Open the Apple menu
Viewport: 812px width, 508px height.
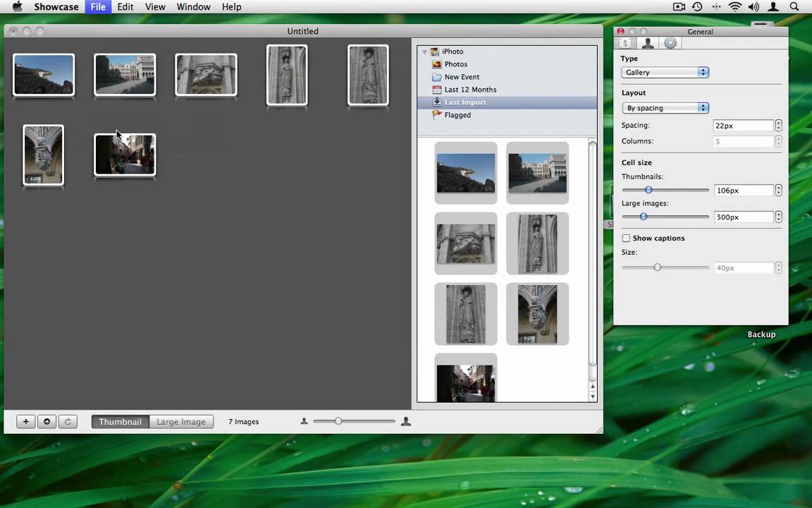click(x=17, y=7)
